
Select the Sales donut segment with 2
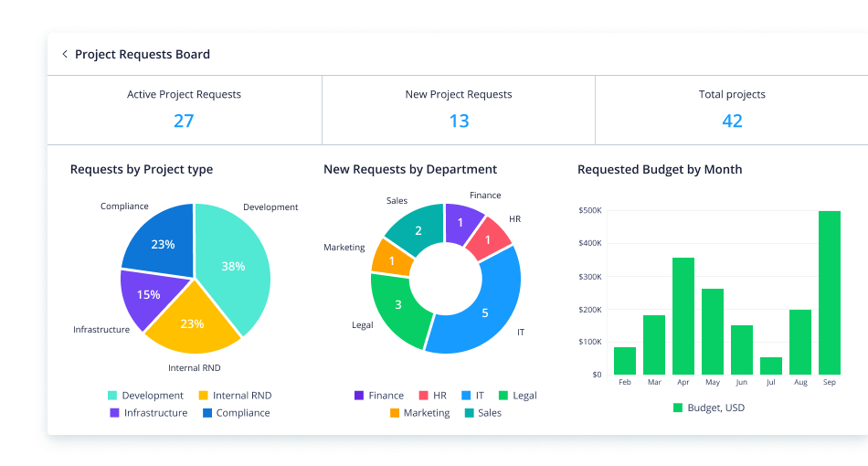(418, 229)
